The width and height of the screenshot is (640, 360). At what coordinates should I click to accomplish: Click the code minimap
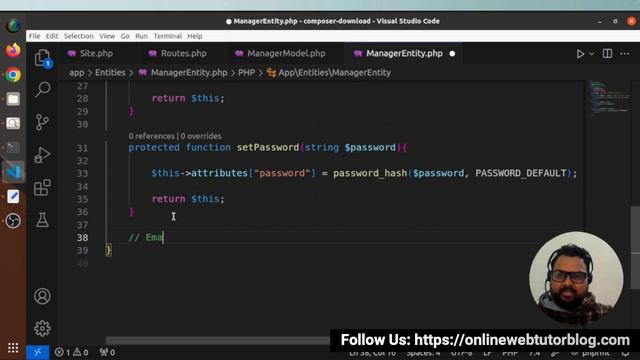608,98
